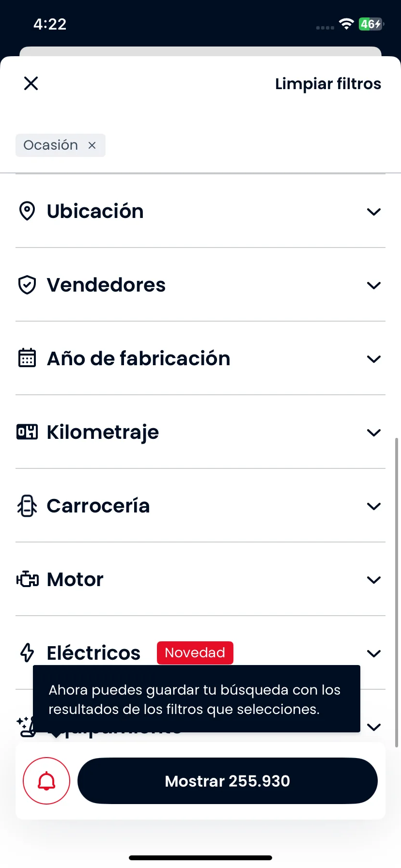This screenshot has width=401, height=868.
Task: Tap the lightning bolt icon beside Eléctricos
Action: (27, 652)
